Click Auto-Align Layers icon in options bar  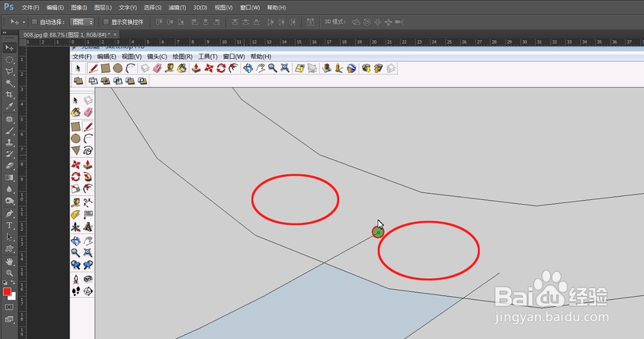pos(310,22)
